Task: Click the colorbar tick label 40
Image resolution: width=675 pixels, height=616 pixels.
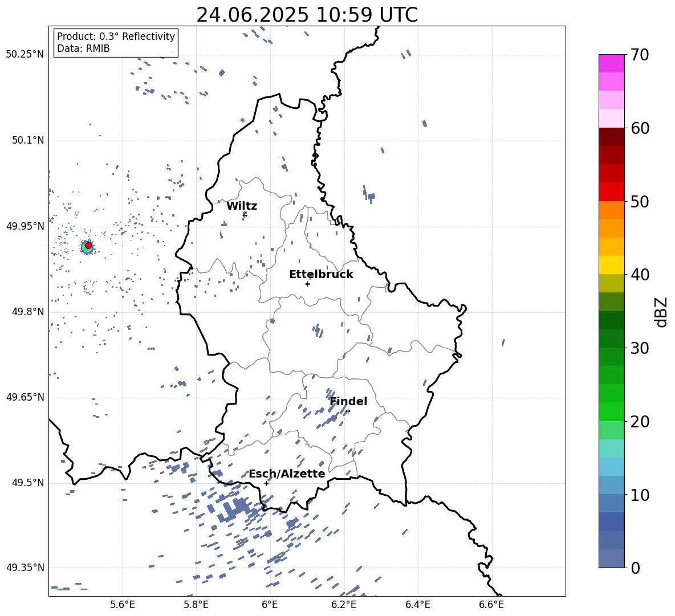Action: (x=640, y=275)
